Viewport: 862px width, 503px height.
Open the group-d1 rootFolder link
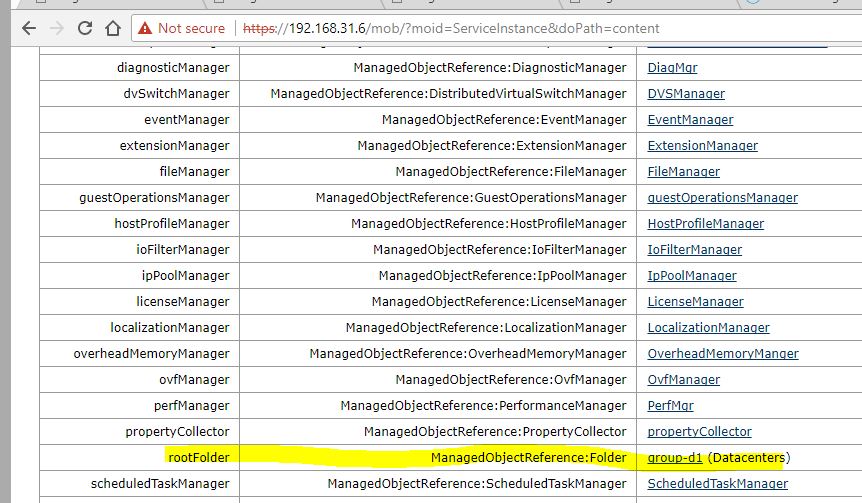[675, 457]
